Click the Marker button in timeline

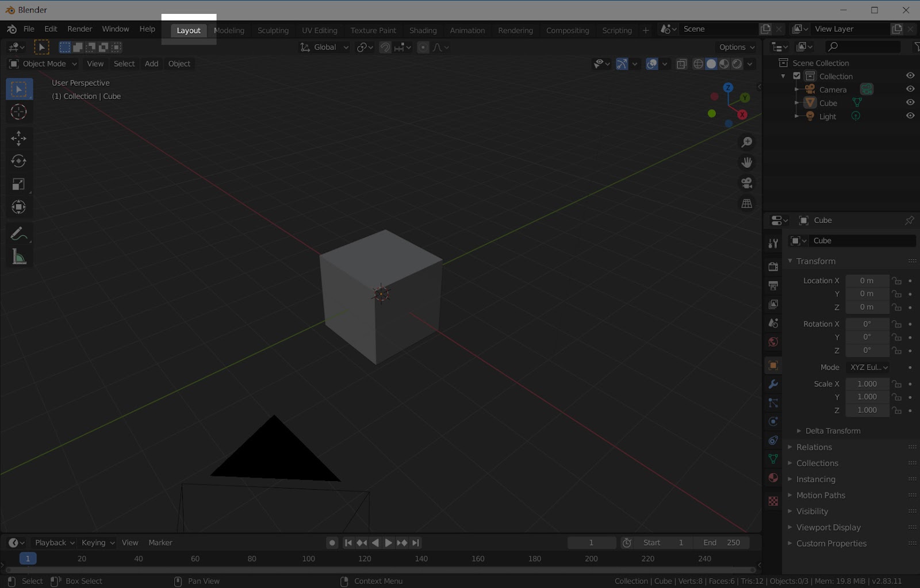pos(160,543)
